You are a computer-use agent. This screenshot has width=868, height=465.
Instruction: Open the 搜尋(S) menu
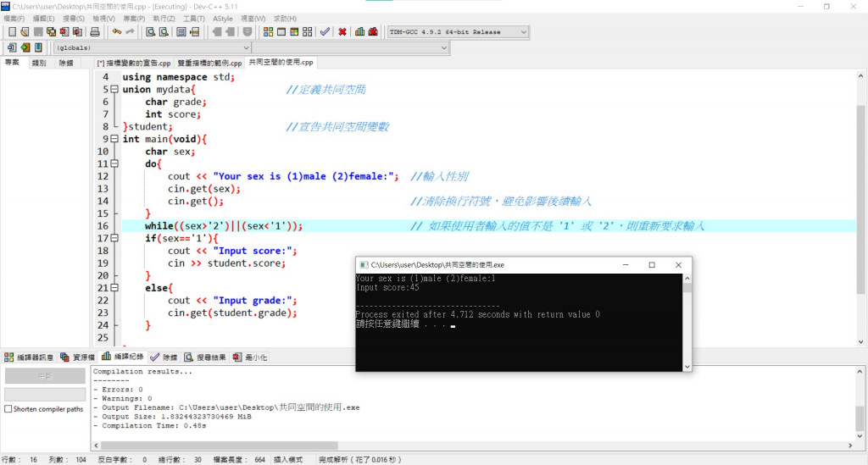(74, 19)
